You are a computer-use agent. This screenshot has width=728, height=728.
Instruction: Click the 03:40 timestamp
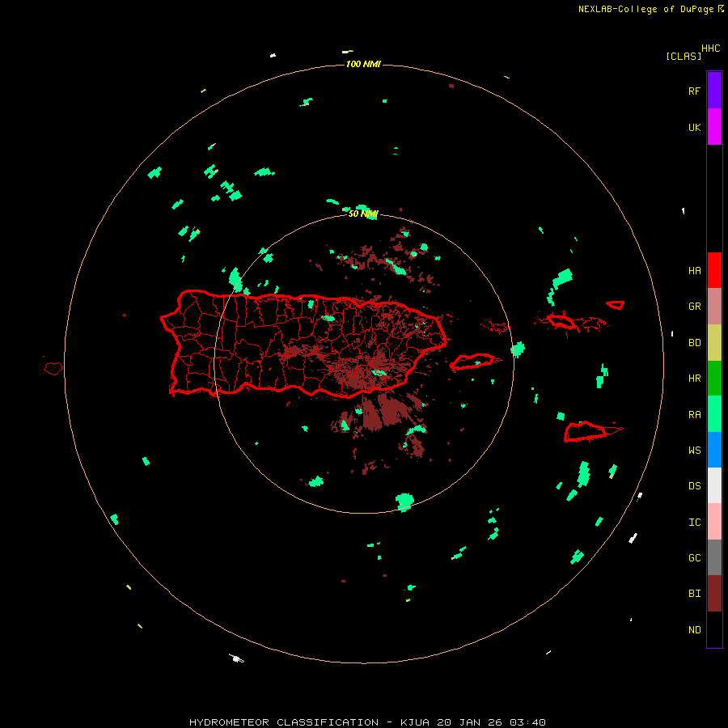pyautogui.click(x=528, y=722)
